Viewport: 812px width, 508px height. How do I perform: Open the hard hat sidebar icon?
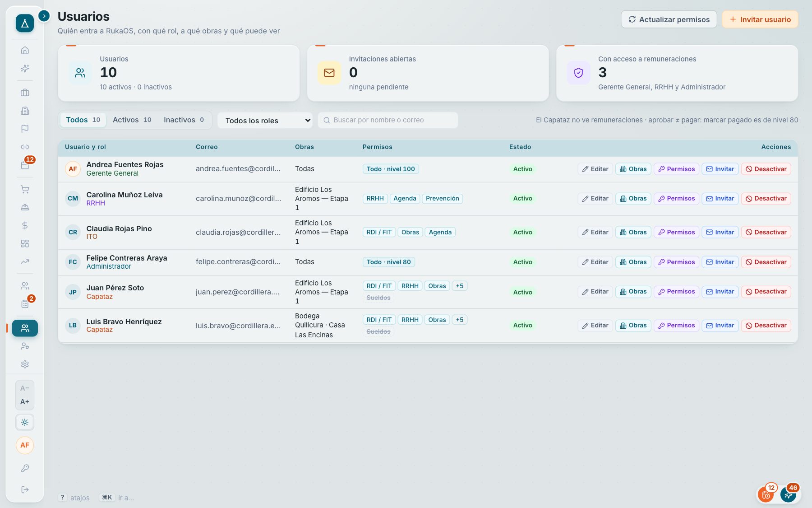pyautogui.click(x=25, y=207)
